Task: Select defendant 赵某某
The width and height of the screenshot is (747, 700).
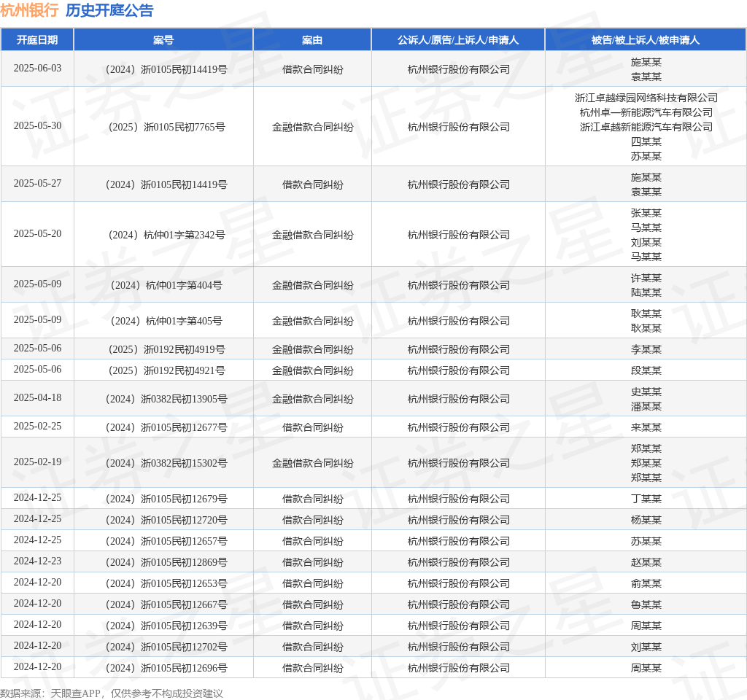Action: click(646, 562)
